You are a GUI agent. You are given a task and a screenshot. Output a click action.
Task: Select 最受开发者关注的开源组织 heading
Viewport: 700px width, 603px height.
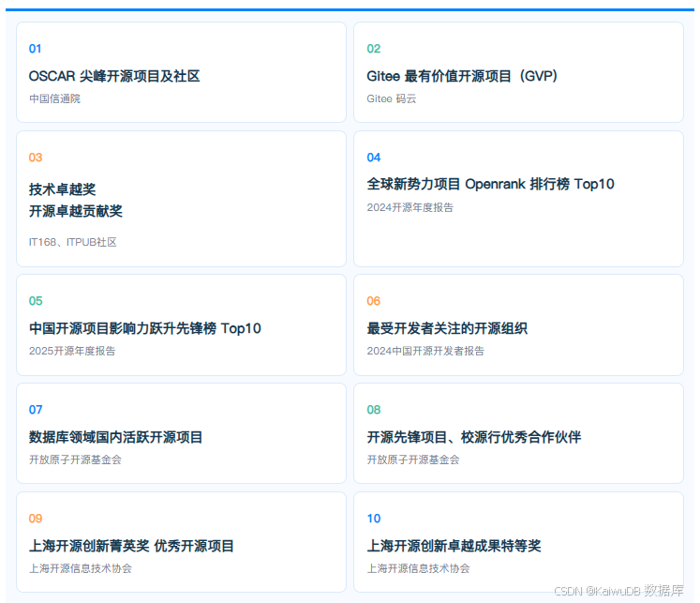(x=447, y=328)
